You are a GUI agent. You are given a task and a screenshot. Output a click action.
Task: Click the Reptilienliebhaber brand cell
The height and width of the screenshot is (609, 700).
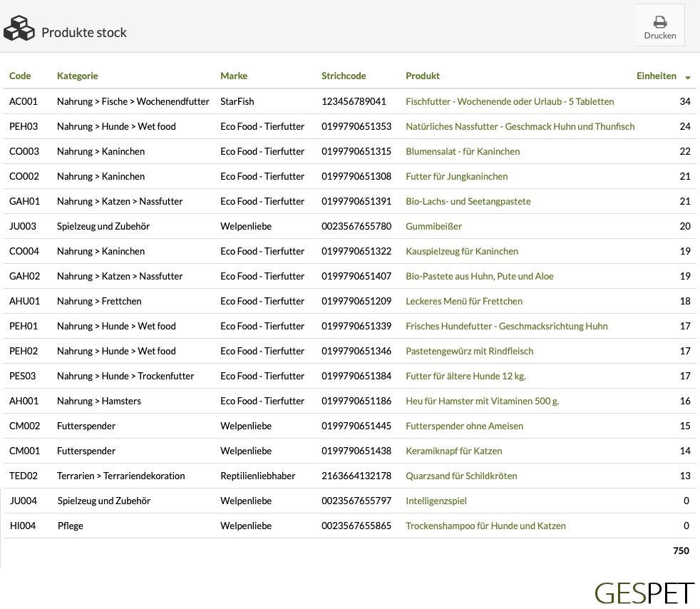257,476
